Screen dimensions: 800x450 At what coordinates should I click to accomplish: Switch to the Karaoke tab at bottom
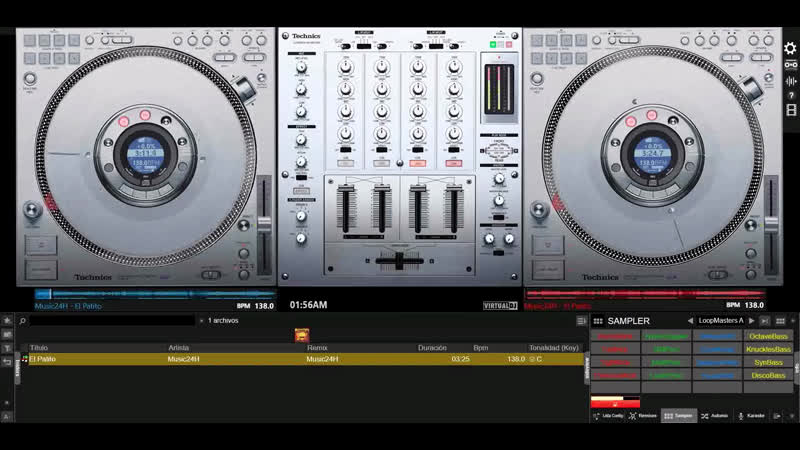click(752, 416)
